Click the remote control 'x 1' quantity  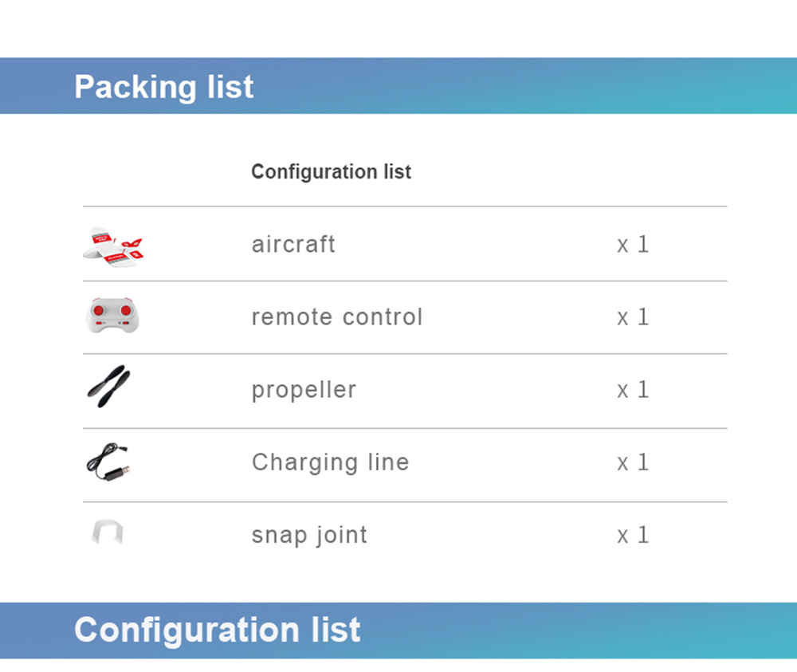point(633,317)
